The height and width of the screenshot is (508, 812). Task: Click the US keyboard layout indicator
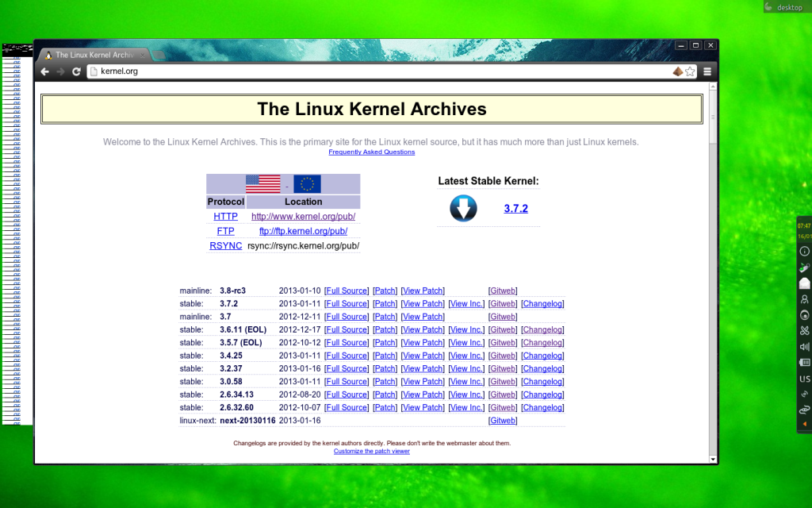click(804, 379)
